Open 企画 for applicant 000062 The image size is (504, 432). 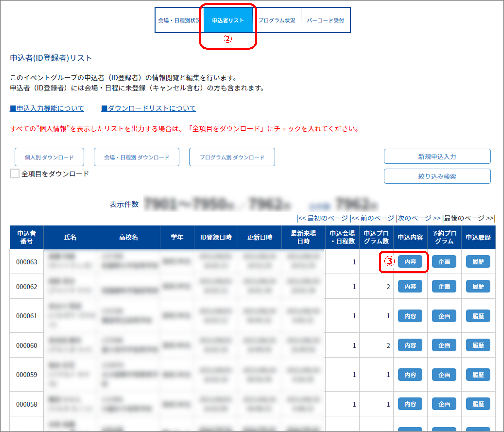[x=444, y=287]
